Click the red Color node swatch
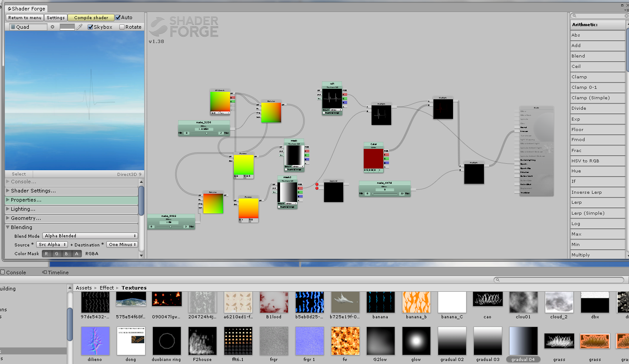The width and height of the screenshot is (629, 364). (373, 158)
